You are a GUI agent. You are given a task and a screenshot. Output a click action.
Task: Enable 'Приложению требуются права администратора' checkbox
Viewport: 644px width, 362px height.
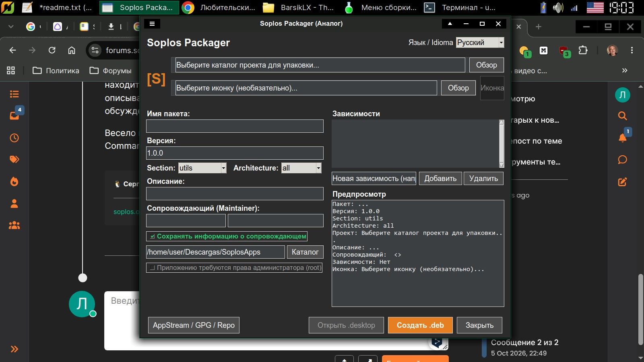[152, 267]
